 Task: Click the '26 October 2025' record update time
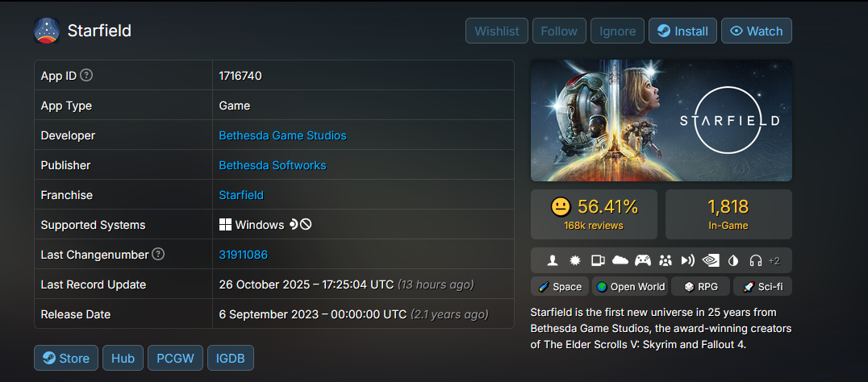pos(306,284)
